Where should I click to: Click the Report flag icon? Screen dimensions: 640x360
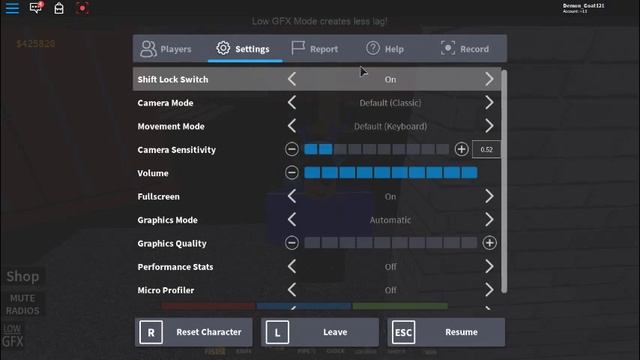298,48
